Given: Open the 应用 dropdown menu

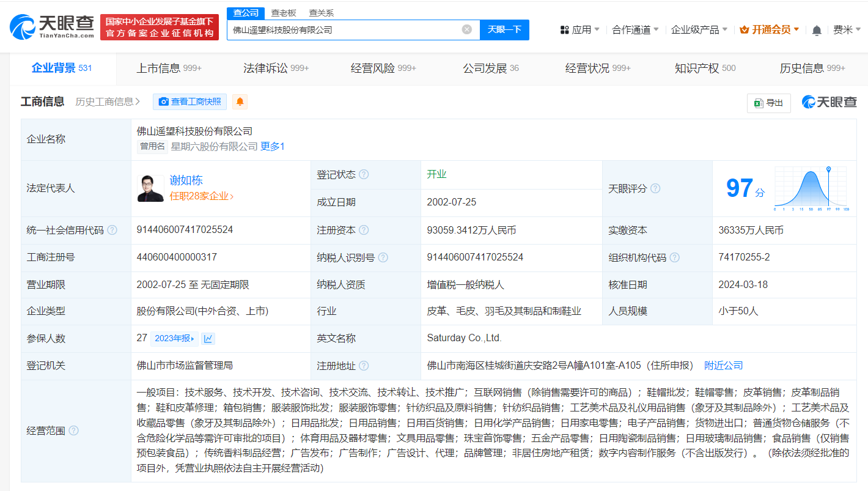Looking at the screenshot, I should 580,29.
